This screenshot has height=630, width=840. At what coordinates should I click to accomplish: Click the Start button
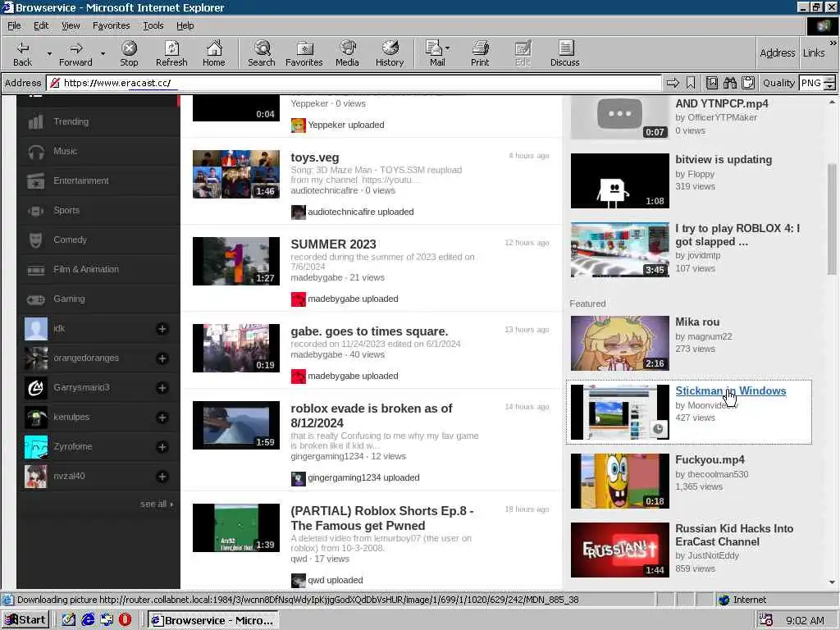pos(25,620)
